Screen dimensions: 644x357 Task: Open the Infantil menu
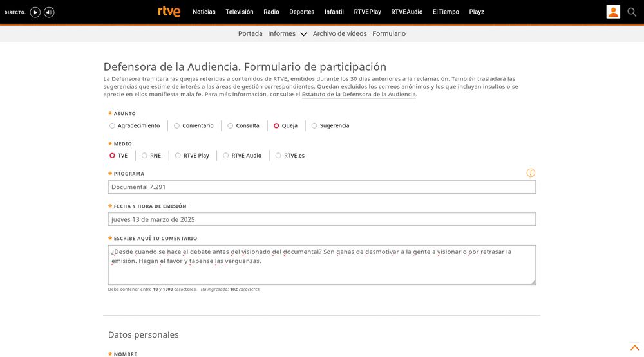coord(334,12)
